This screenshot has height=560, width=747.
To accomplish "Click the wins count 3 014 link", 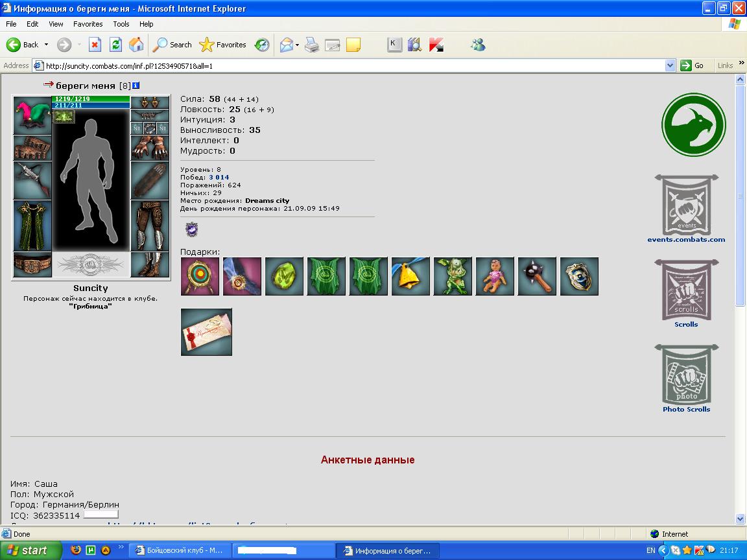I will click(x=219, y=177).
